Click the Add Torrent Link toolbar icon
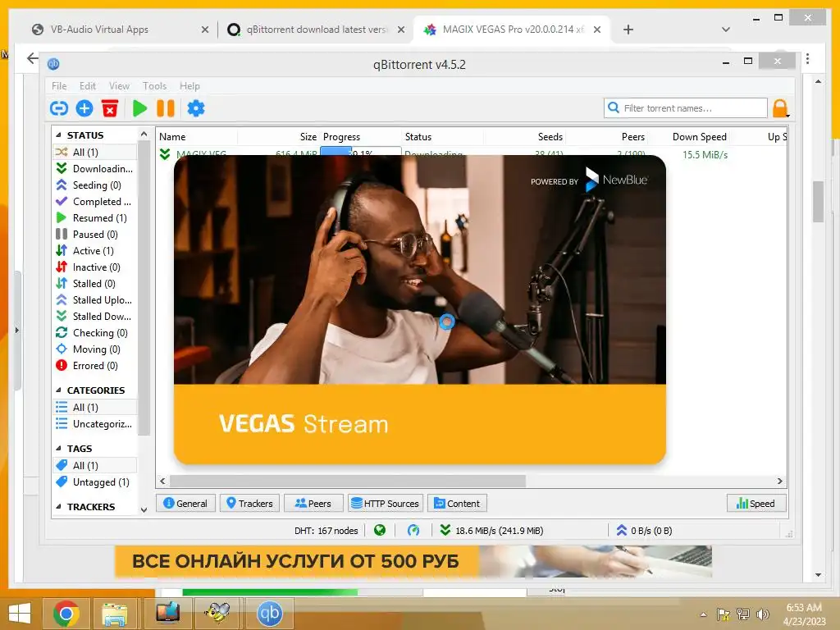 tap(59, 108)
